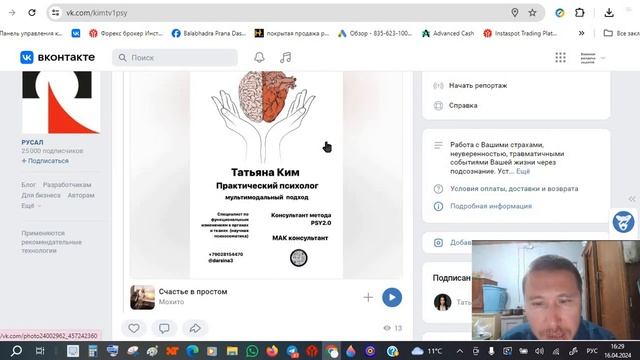Show more bookmarks with chevron

pos(581,33)
